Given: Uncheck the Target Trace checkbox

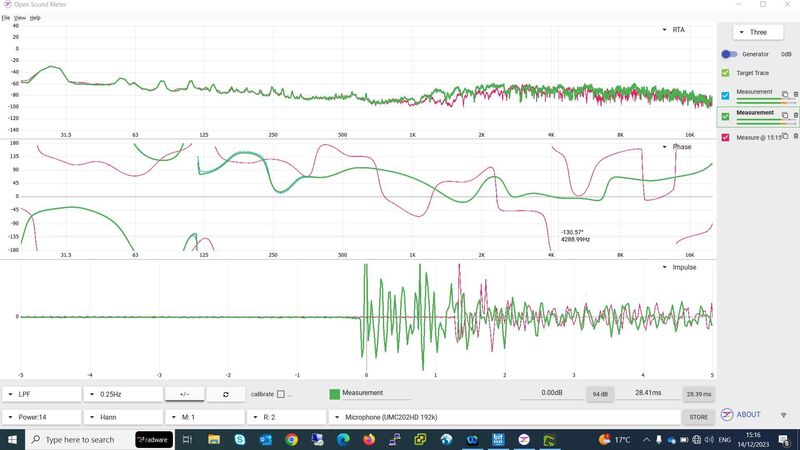Looking at the screenshot, I should [726, 73].
